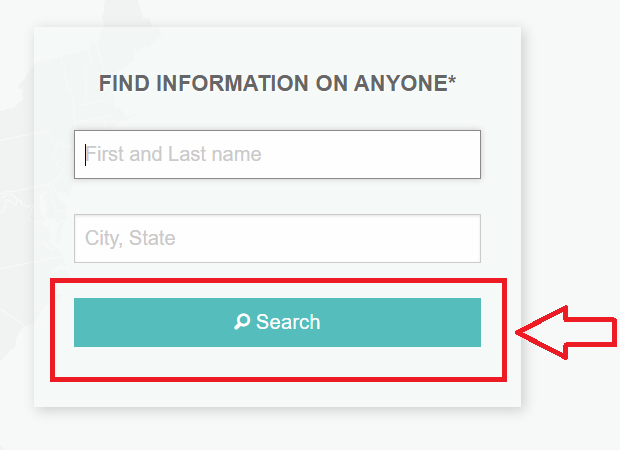Viewport: 620px width, 450px height.
Task: Focus the City, State input box
Action: pyautogui.click(x=277, y=238)
